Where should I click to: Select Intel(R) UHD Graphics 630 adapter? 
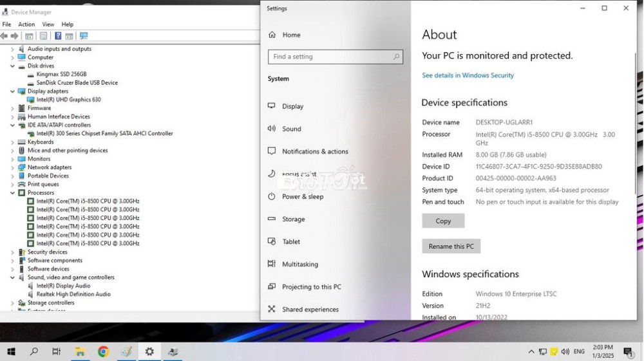tap(69, 100)
